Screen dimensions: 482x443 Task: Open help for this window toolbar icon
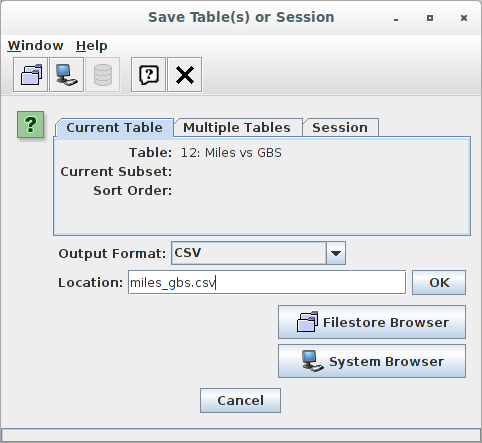(x=148, y=75)
